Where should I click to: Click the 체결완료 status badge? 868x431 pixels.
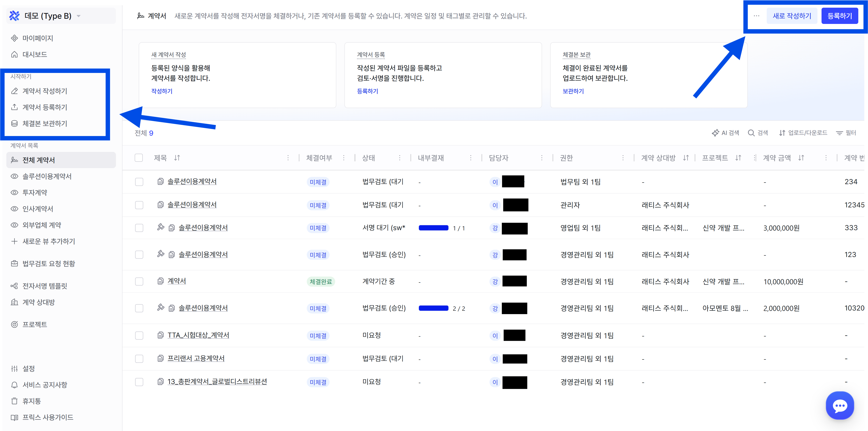click(321, 281)
